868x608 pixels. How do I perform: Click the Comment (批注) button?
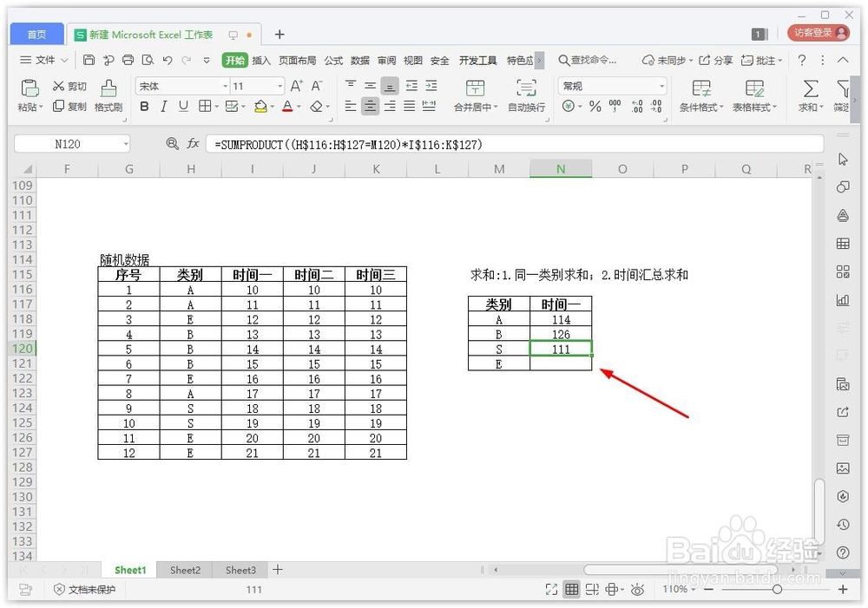click(762, 60)
